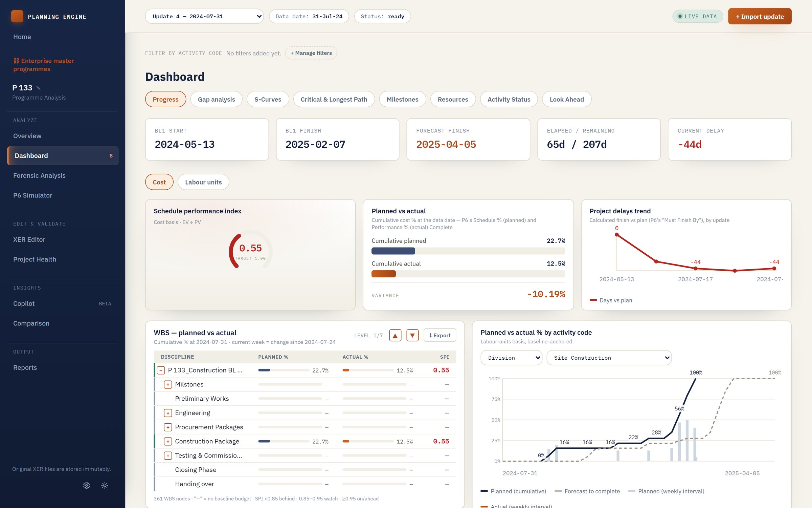This screenshot has height=508, width=812.
Task: Expand the Procurement Packages row
Action: coord(168,427)
